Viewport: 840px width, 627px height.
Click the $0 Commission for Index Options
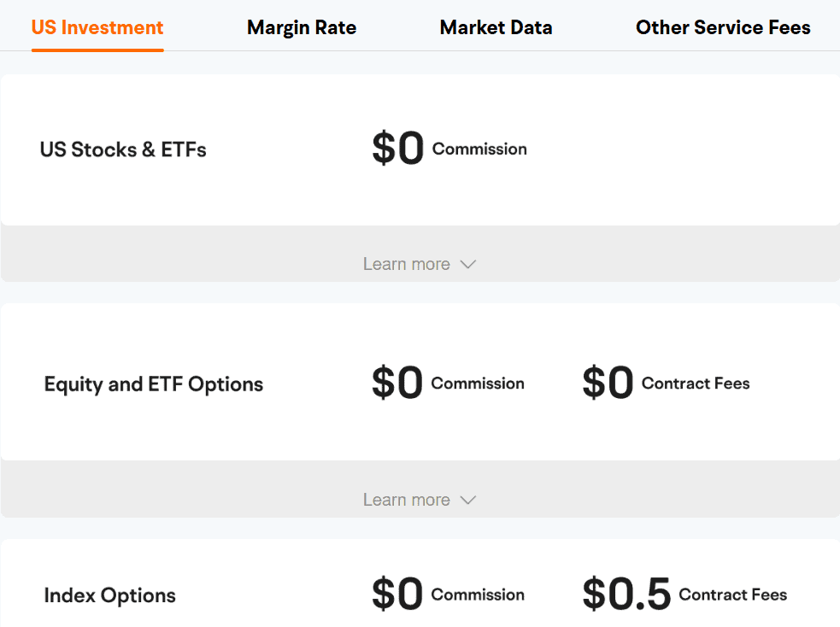pyautogui.click(x=448, y=593)
